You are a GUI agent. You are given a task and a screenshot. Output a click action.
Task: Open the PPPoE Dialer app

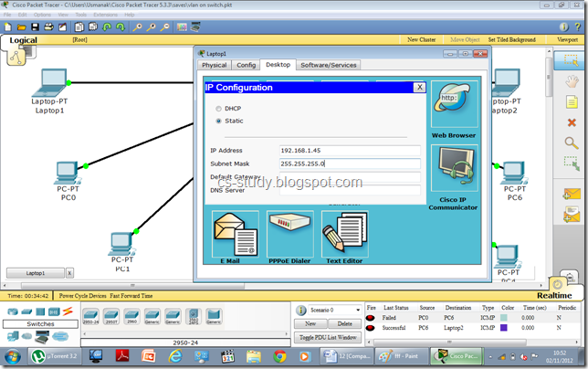point(289,234)
